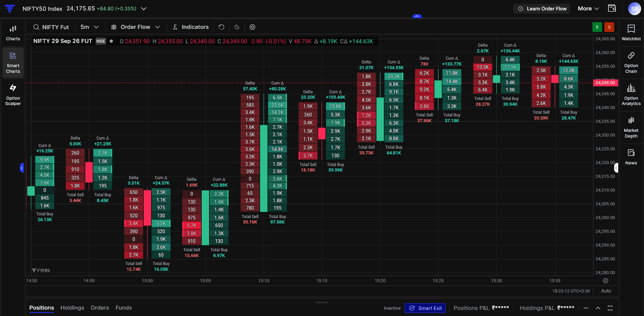Click the Learn Order Flow button
The height and width of the screenshot is (316, 644).
tap(542, 9)
